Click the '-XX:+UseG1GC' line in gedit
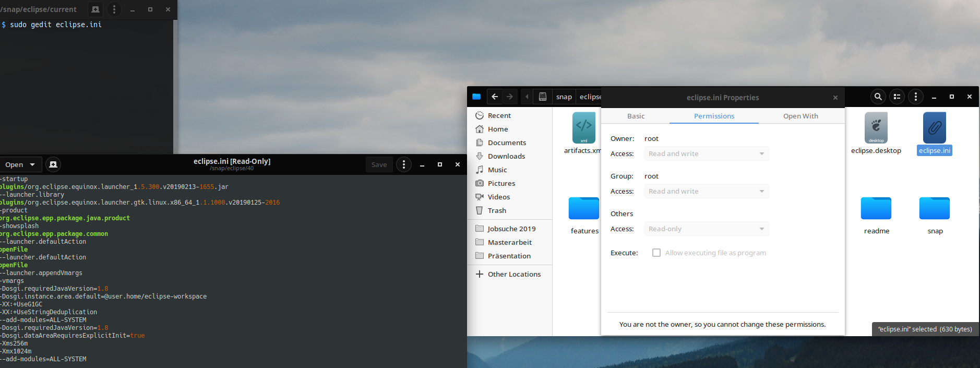980x368 pixels. (21, 304)
